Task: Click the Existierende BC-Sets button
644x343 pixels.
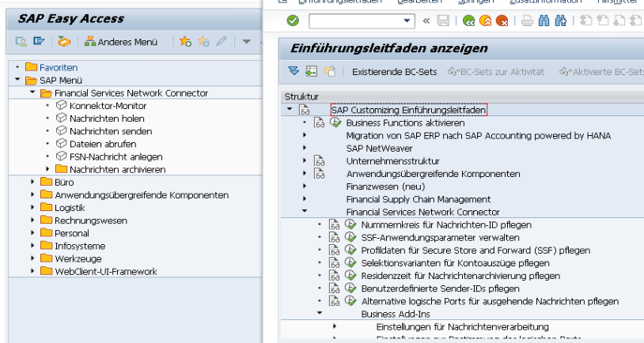Action: pos(394,72)
